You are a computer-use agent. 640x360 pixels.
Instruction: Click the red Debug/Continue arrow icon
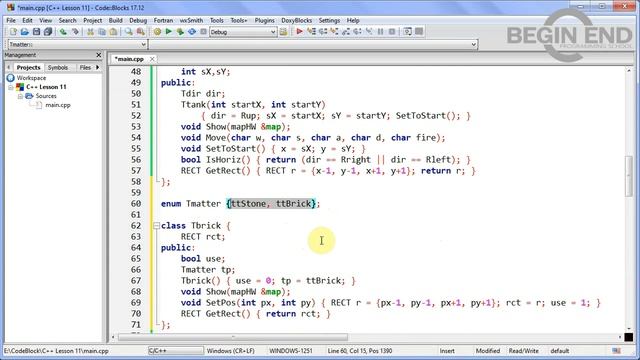click(299, 31)
